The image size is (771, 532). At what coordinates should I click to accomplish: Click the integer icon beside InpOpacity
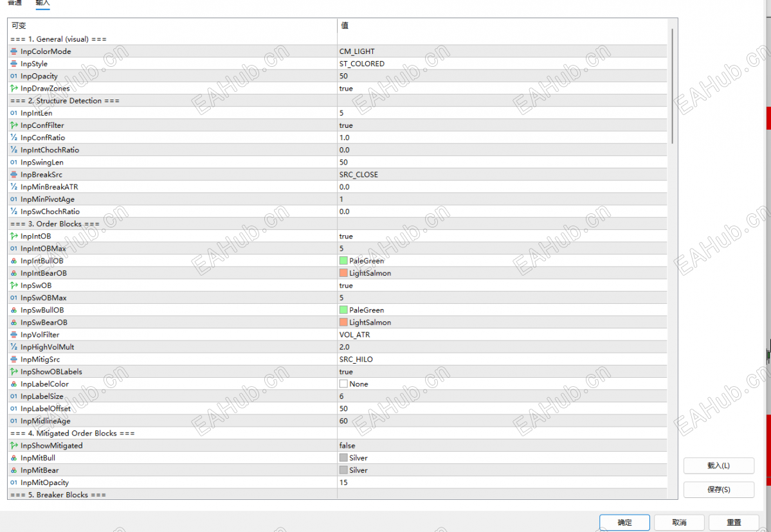(14, 76)
